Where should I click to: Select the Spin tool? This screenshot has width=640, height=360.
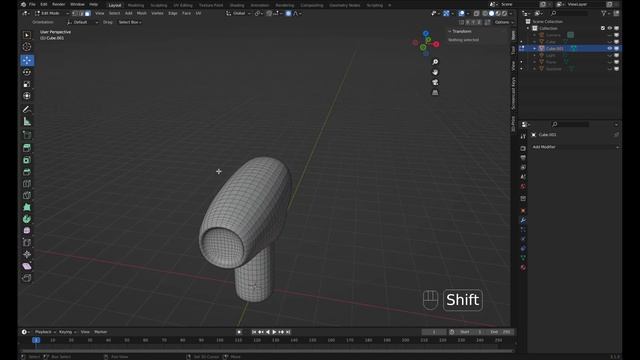click(x=27, y=219)
